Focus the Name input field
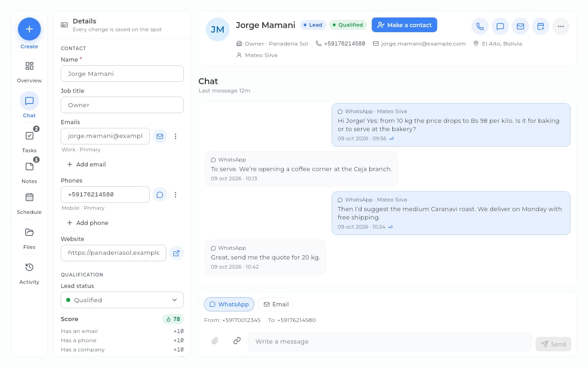 click(x=122, y=74)
